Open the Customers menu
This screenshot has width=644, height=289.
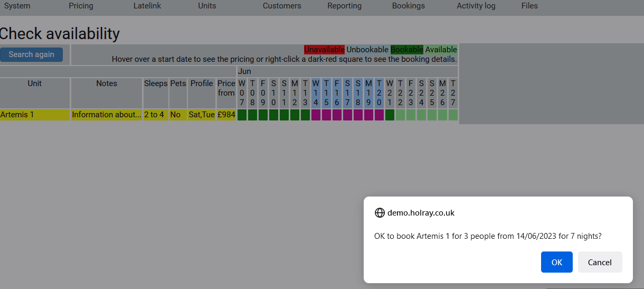coord(282,6)
